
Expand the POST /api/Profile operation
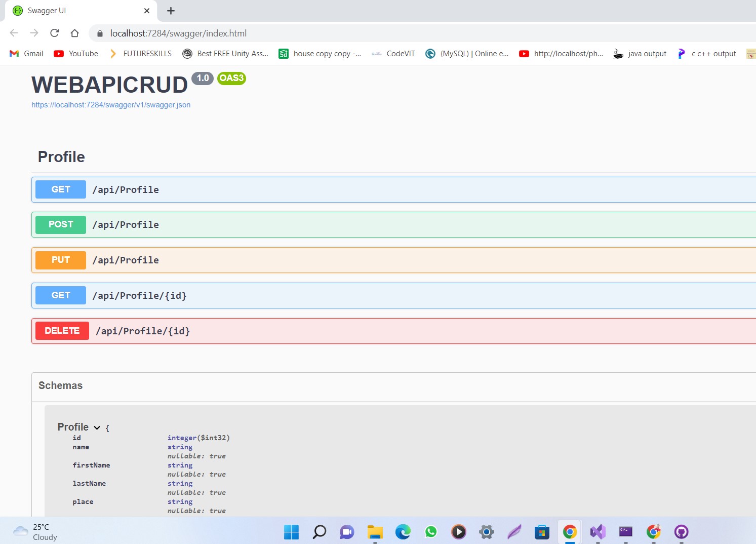click(x=393, y=224)
